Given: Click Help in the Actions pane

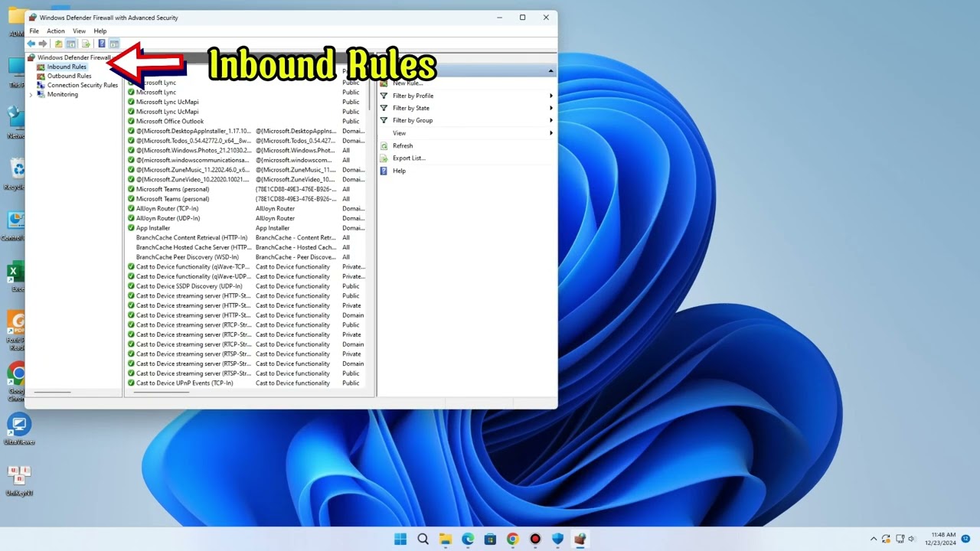Looking at the screenshot, I should (399, 171).
